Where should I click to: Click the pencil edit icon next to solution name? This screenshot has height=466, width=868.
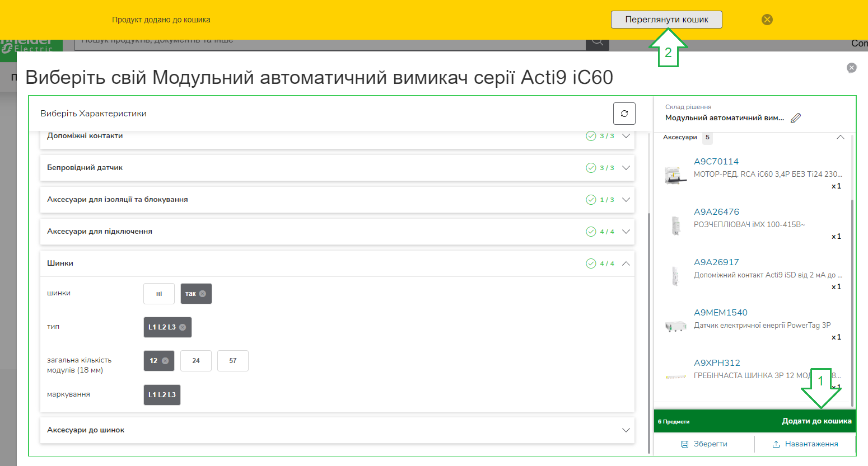tap(796, 118)
